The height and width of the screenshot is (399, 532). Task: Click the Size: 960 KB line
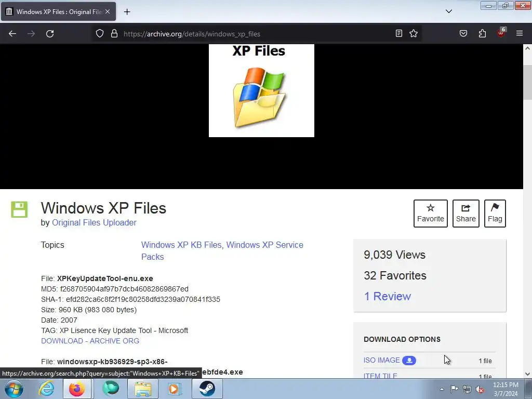89,310
